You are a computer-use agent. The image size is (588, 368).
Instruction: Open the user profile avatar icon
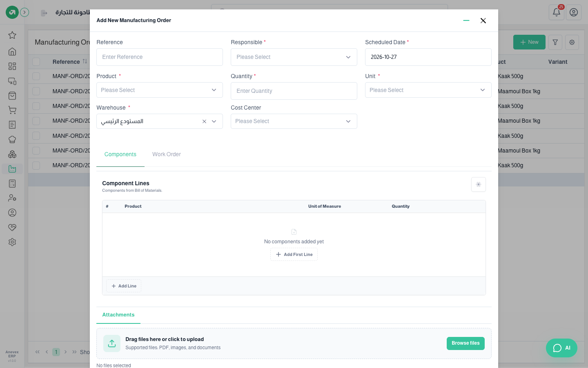(x=574, y=12)
